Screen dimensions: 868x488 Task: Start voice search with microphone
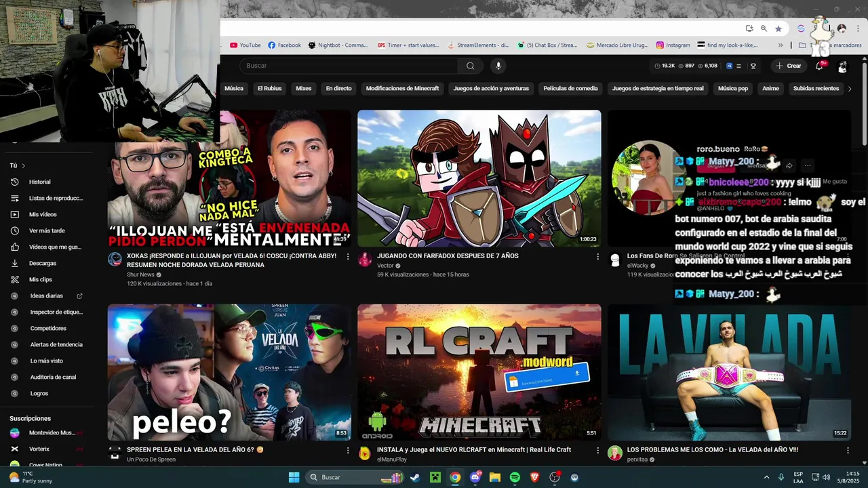click(x=498, y=66)
